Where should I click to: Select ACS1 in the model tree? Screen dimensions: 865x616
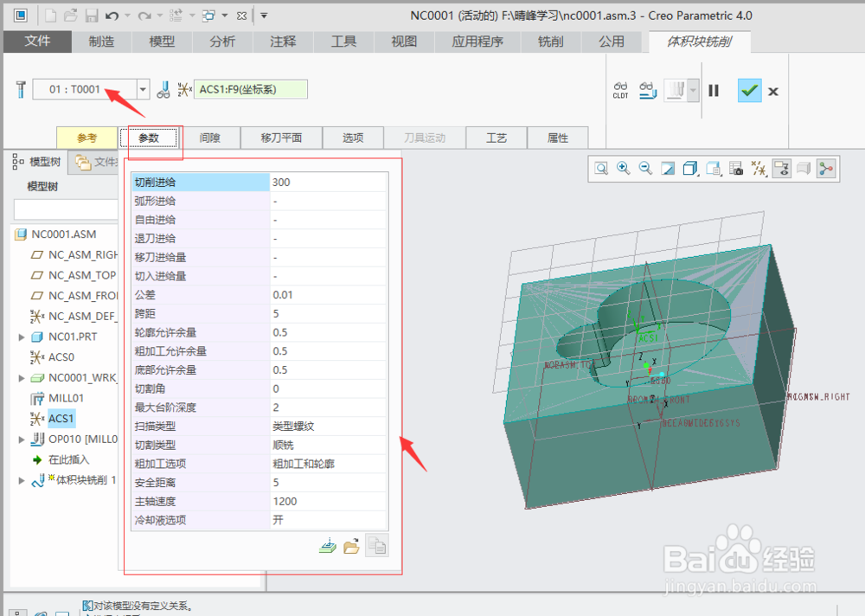[61, 419]
